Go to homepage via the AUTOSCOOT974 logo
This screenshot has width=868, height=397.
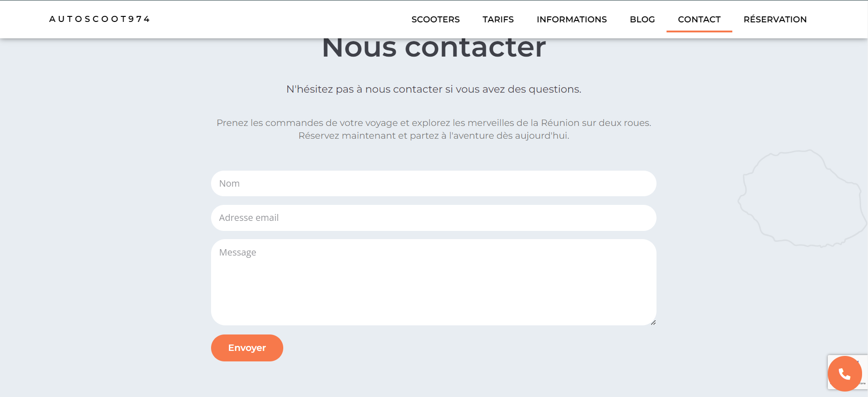point(100,19)
